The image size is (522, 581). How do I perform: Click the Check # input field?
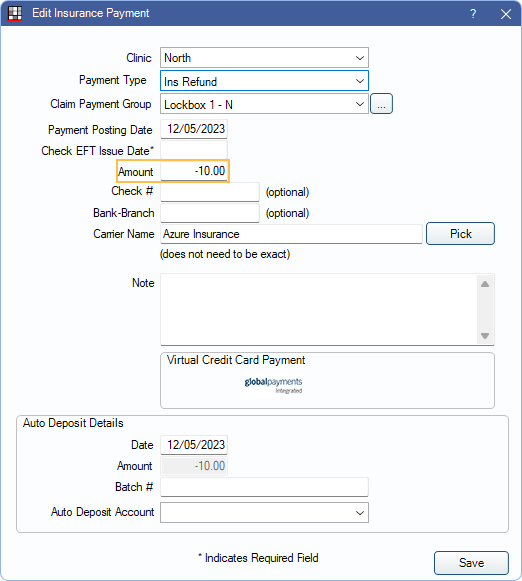pyautogui.click(x=210, y=192)
